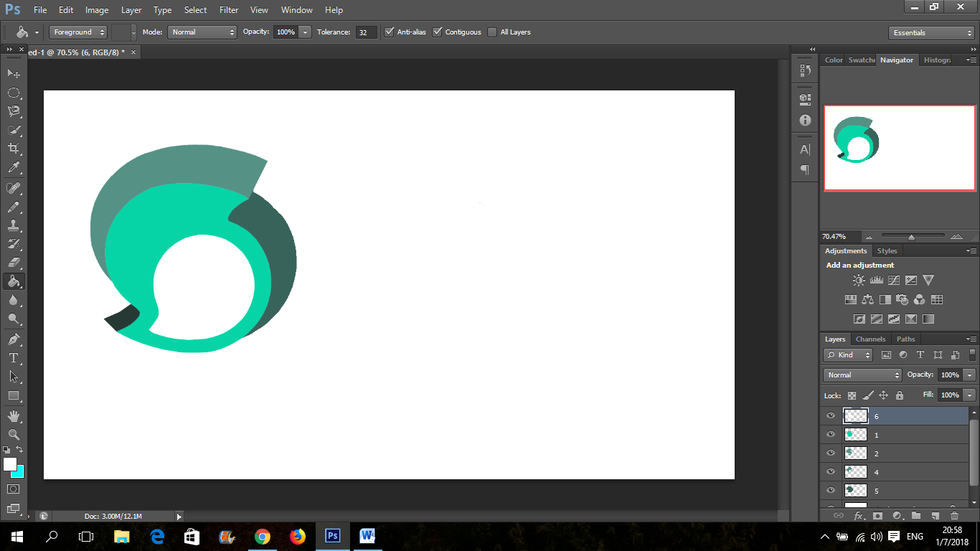Select the Spot Healing Brush tool
Screen dimensions: 980x551
14,188
